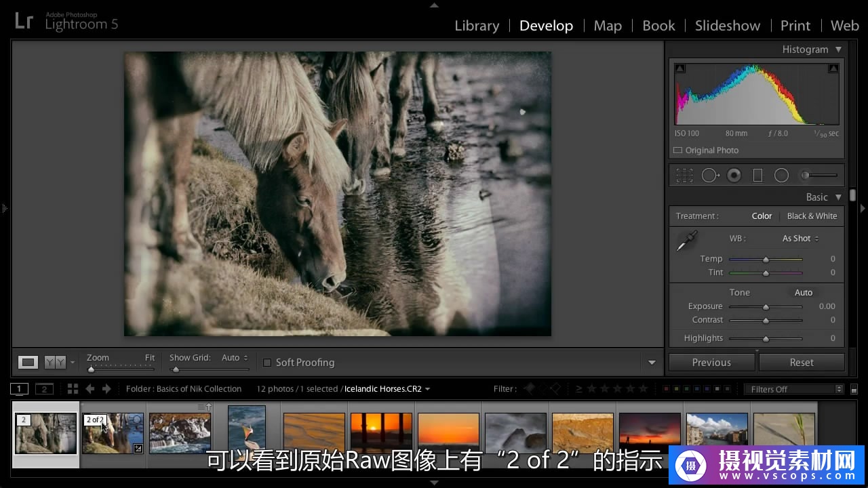This screenshot has height=488, width=868.
Task: Select the Graduated Filter tool
Action: coord(757,176)
